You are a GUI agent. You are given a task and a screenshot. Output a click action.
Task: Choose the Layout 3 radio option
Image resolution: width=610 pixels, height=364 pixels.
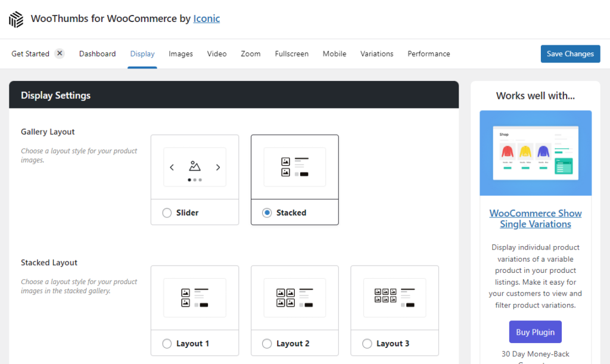pyautogui.click(x=367, y=344)
